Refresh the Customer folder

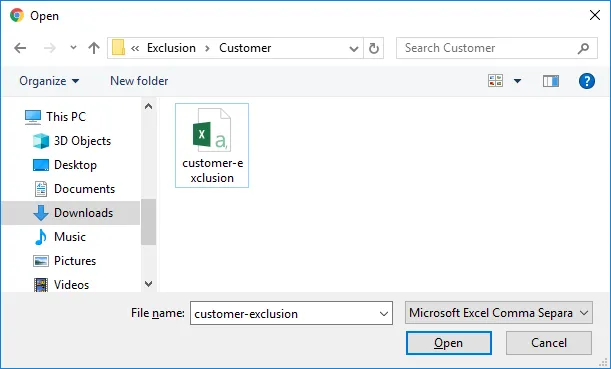(x=374, y=48)
